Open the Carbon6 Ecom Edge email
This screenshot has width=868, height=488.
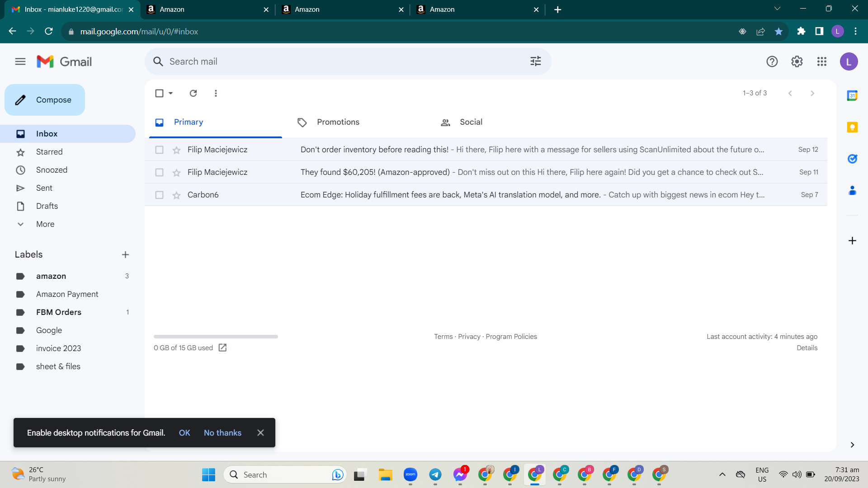[486, 195]
